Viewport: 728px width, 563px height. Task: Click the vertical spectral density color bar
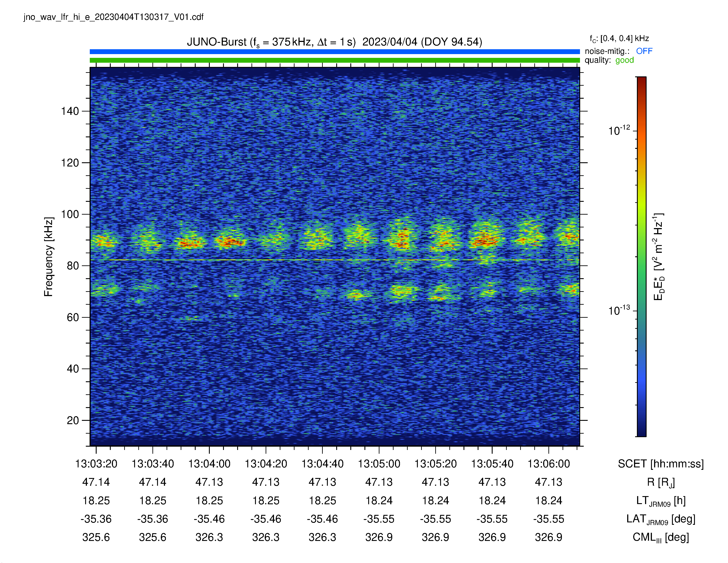pyautogui.click(x=641, y=257)
